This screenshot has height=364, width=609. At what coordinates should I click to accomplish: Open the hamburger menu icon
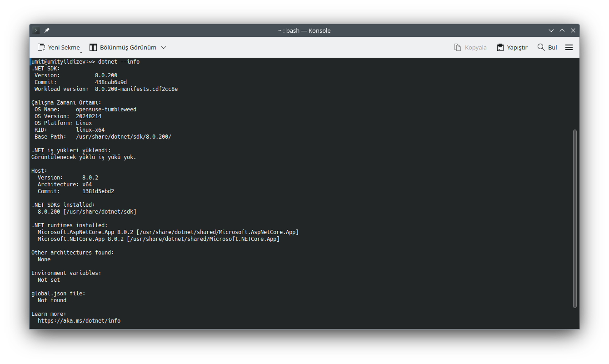[569, 47]
